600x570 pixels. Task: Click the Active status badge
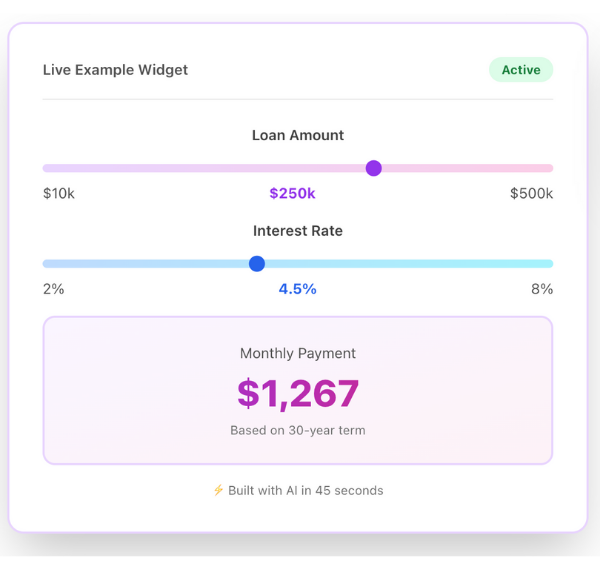(521, 70)
